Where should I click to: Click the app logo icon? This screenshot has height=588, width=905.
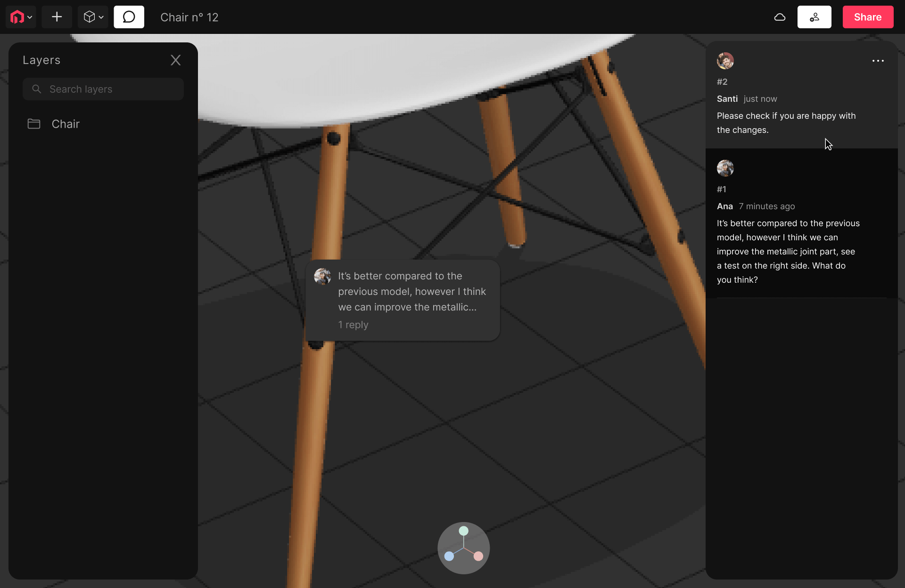click(17, 17)
